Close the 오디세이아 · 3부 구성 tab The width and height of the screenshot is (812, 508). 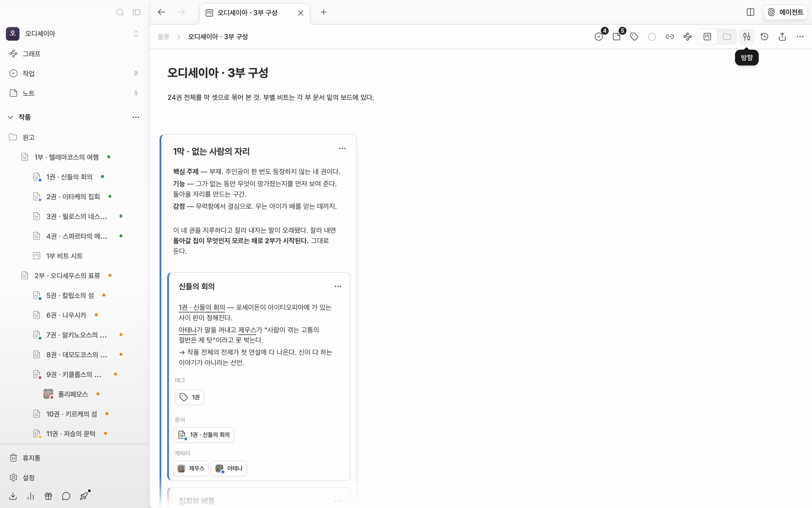pyautogui.click(x=301, y=13)
